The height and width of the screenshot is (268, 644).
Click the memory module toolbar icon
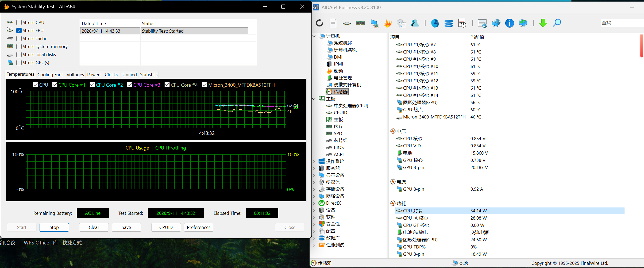tap(360, 23)
